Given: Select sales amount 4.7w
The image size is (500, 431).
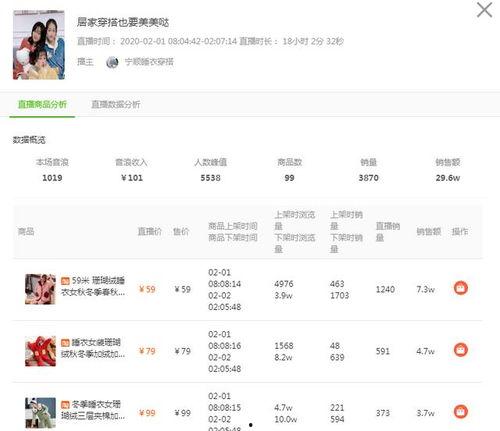Looking at the screenshot, I should [425, 351].
